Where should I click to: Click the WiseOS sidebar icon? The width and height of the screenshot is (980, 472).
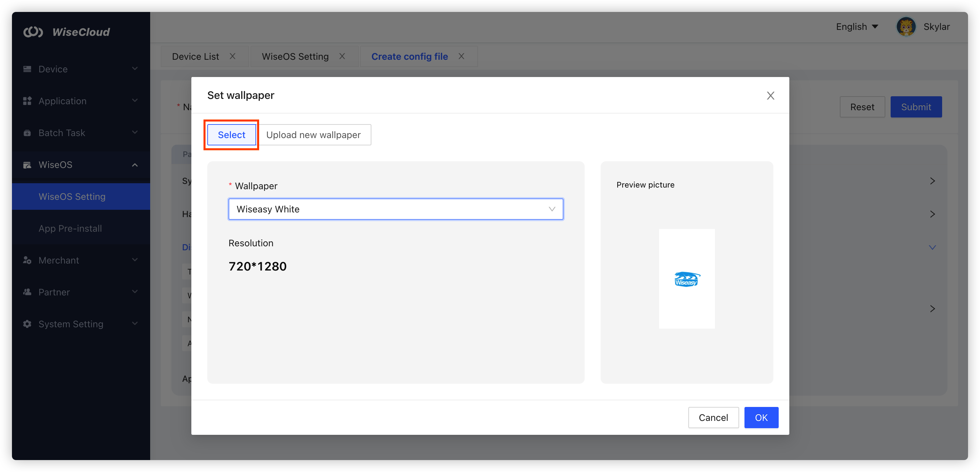(x=27, y=165)
